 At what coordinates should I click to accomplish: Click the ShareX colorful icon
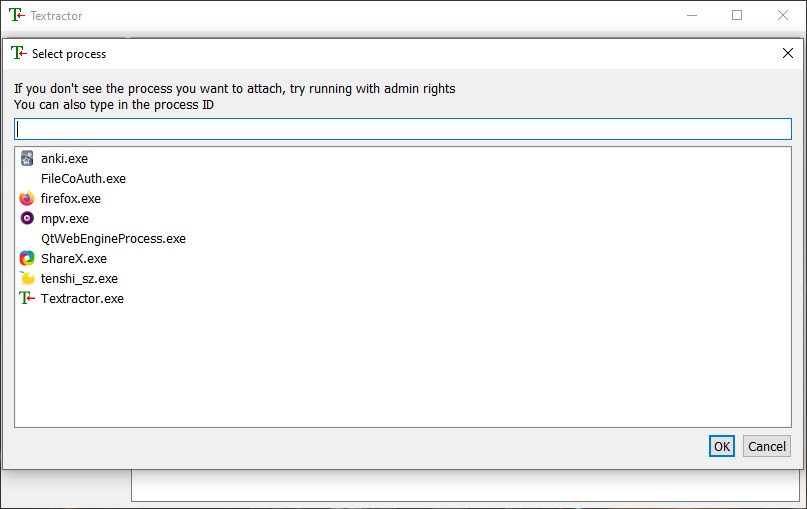[x=27, y=258]
